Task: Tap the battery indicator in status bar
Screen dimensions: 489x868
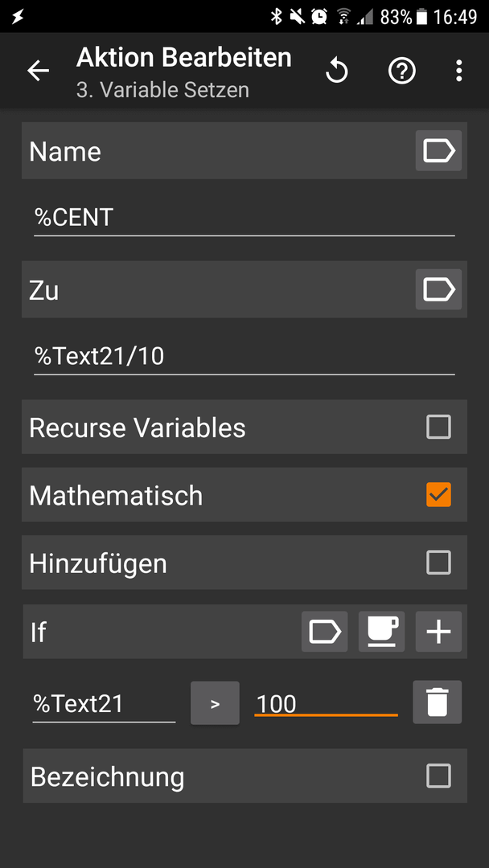Action: pyautogui.click(x=422, y=17)
